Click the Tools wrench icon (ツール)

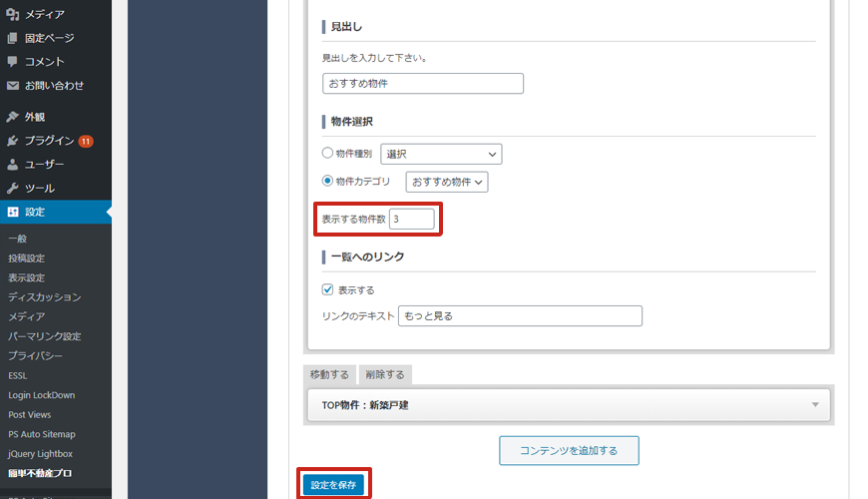click(x=13, y=189)
